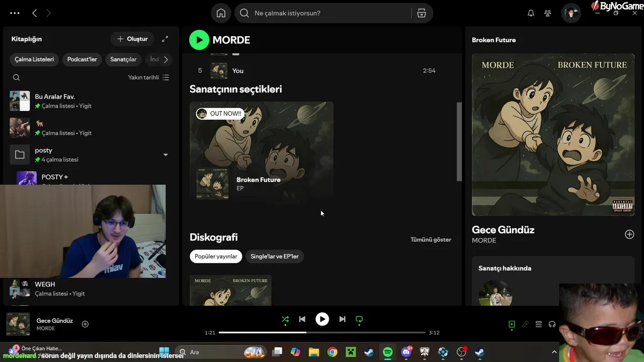644x362 pixels.
Task: Select the Çalma Listeleri filter
Action: (x=34, y=59)
